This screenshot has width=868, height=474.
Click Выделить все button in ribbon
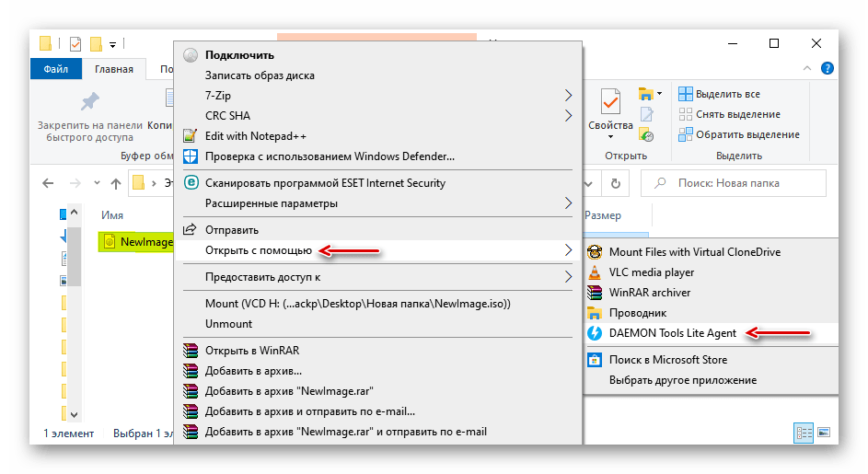721,94
